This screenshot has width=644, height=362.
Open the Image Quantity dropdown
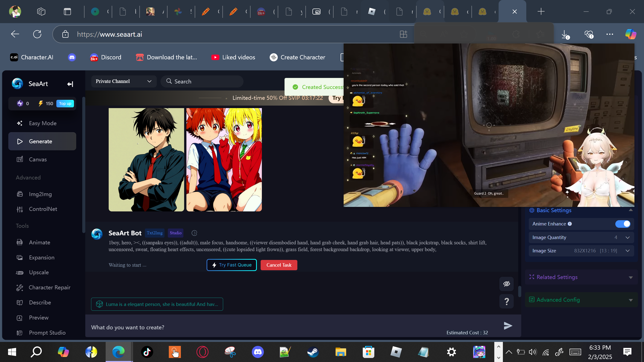[581, 237]
